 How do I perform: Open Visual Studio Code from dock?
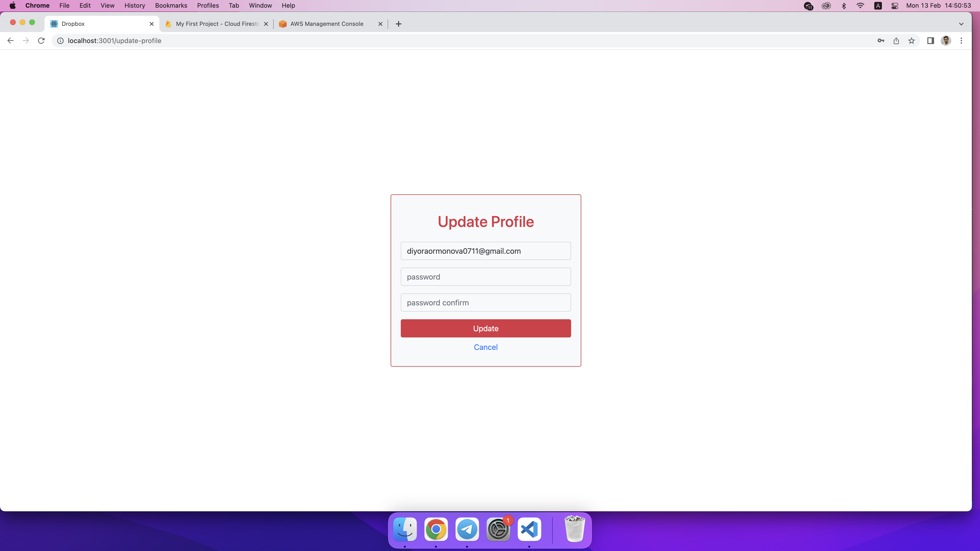point(529,529)
